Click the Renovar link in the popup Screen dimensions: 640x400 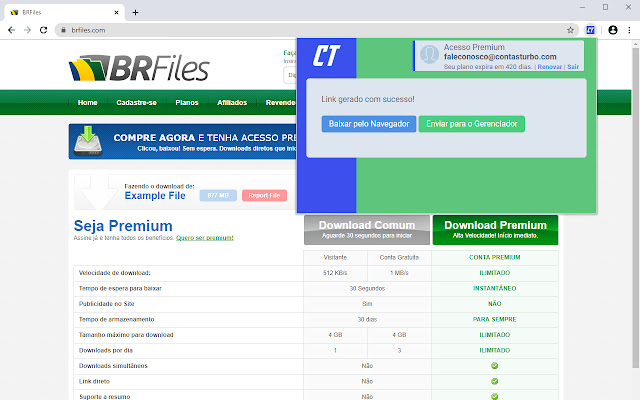[549, 67]
